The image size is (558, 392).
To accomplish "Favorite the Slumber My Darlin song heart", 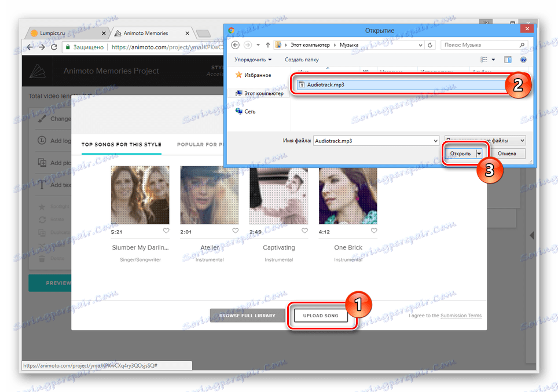I will 166,230.
